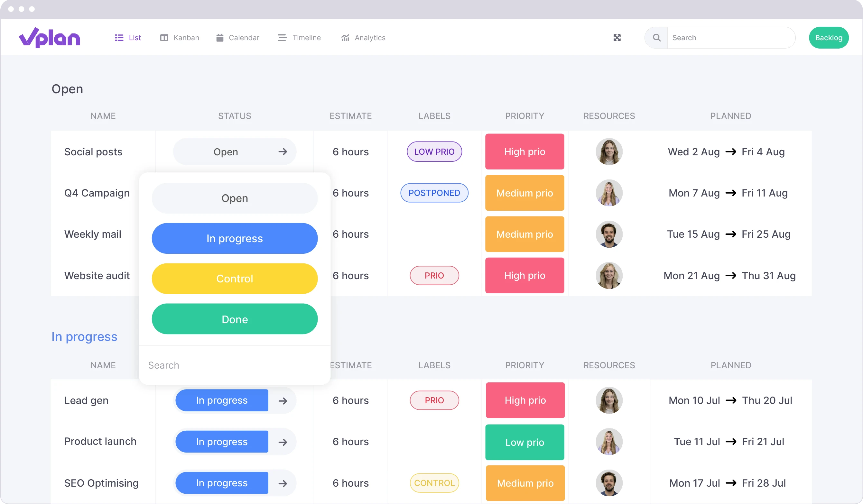The width and height of the screenshot is (863, 504).
Task: Expand Lead gen status dropdown
Action: click(x=222, y=399)
